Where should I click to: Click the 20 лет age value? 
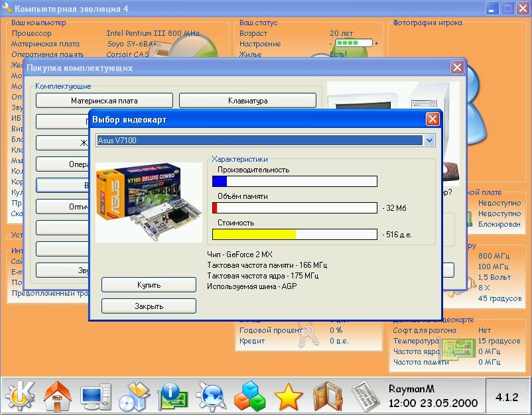click(342, 33)
